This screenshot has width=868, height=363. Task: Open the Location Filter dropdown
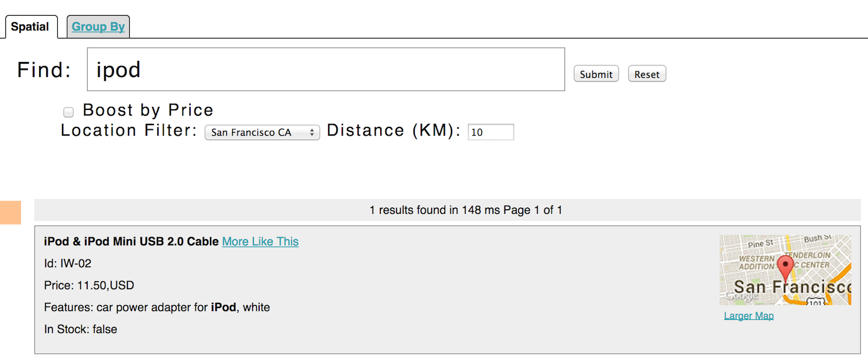coord(262,132)
